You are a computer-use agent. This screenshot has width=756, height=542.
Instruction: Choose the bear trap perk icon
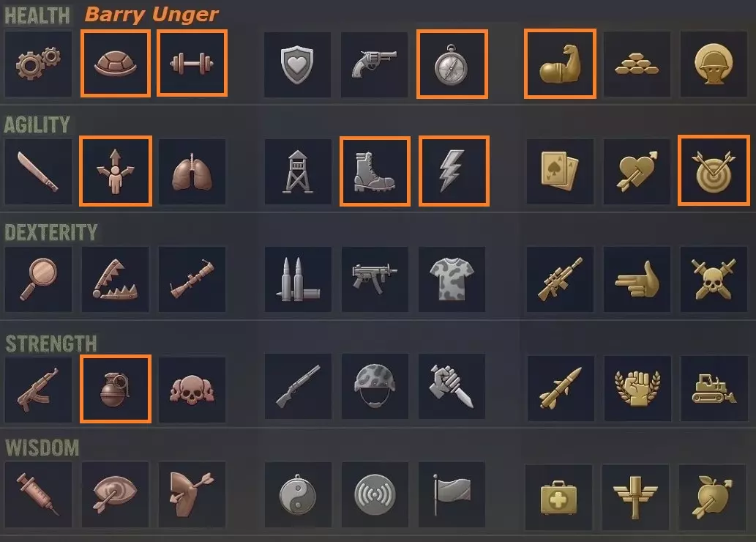[x=115, y=279]
